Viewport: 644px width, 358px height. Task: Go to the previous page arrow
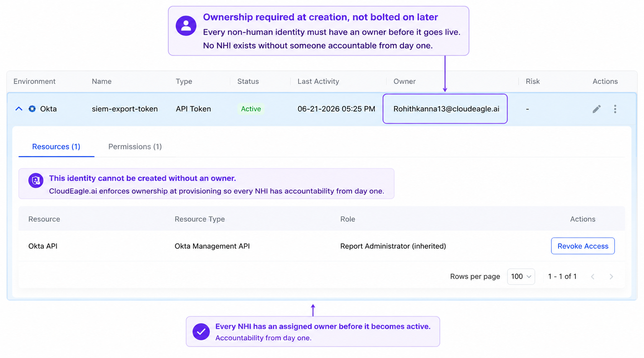tap(593, 276)
